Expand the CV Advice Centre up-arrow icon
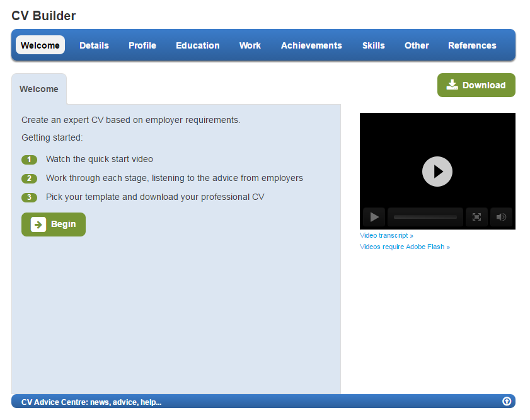530x420 pixels. (506, 401)
